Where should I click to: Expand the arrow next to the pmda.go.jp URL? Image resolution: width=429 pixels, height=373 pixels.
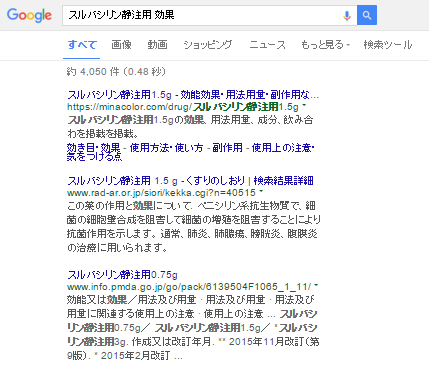coord(316,286)
